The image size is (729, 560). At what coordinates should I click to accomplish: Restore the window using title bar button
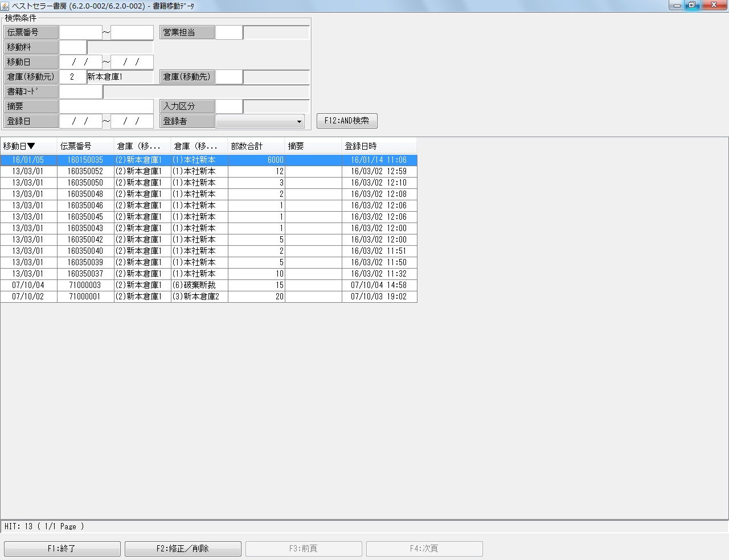pos(691,5)
